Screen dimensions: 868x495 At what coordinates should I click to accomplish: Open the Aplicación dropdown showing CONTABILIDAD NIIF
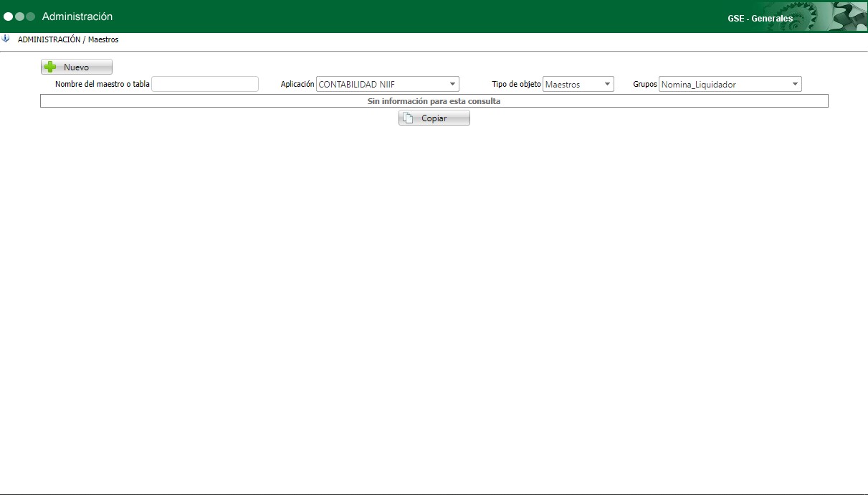point(388,84)
